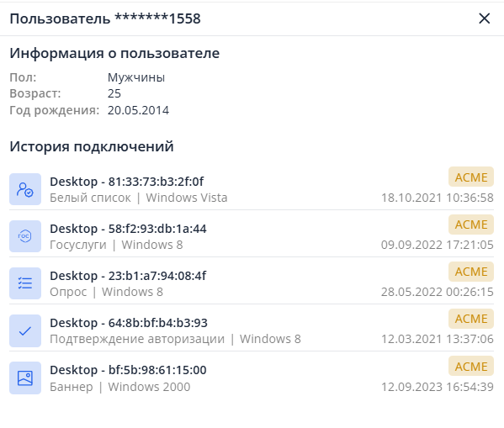Close the Пользователь panel with X
The width and height of the screenshot is (504, 428).
click(485, 18)
